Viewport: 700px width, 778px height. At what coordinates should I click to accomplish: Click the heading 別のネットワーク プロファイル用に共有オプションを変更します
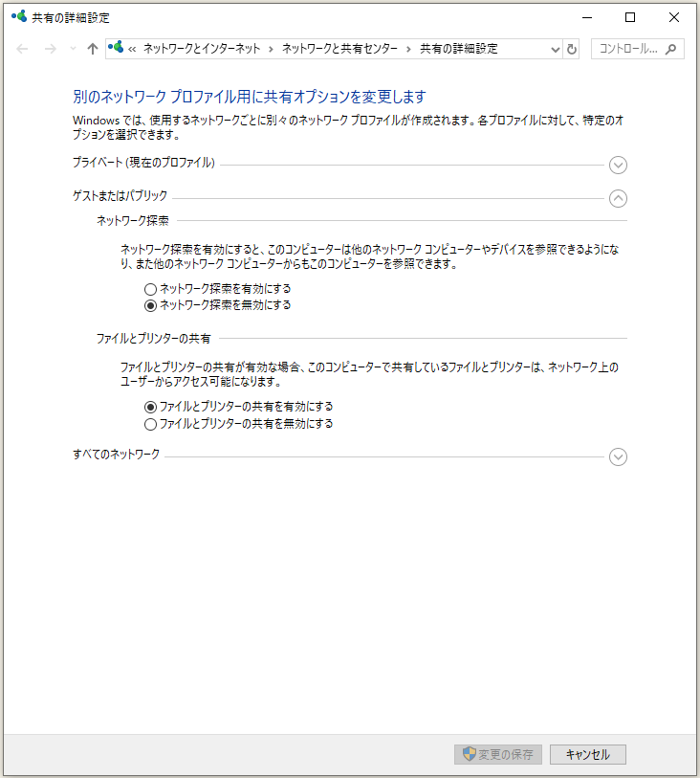250,97
